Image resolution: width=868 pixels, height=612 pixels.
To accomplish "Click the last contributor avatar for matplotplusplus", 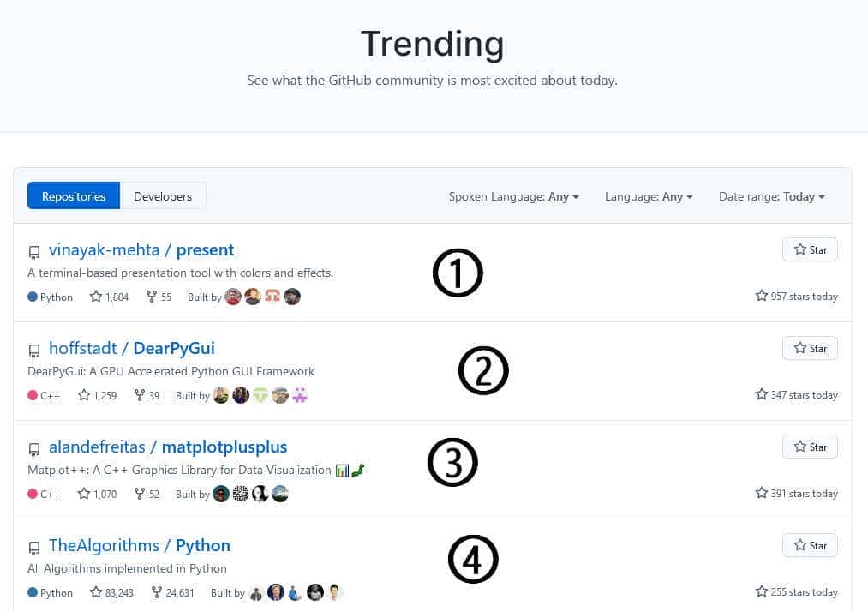I will (x=280, y=494).
